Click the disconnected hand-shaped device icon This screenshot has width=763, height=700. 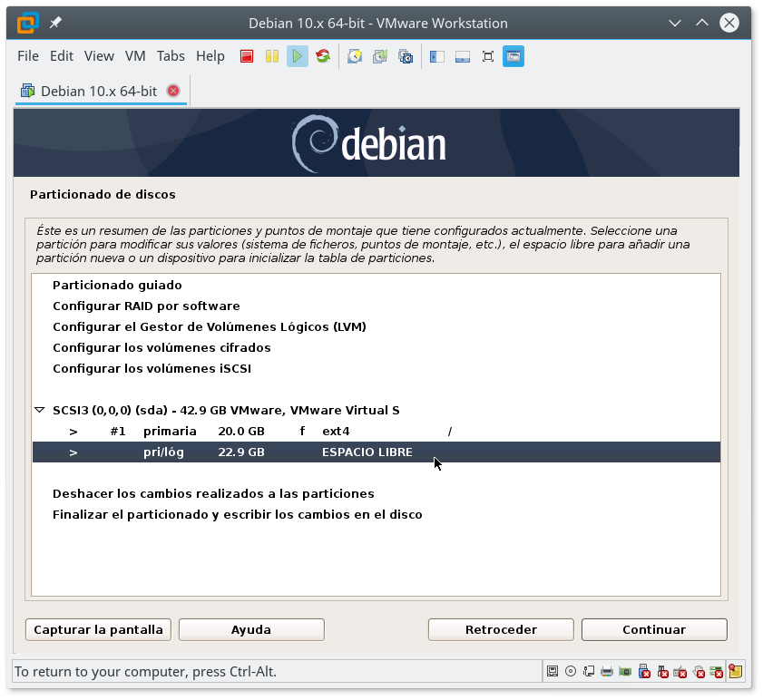tap(699, 672)
